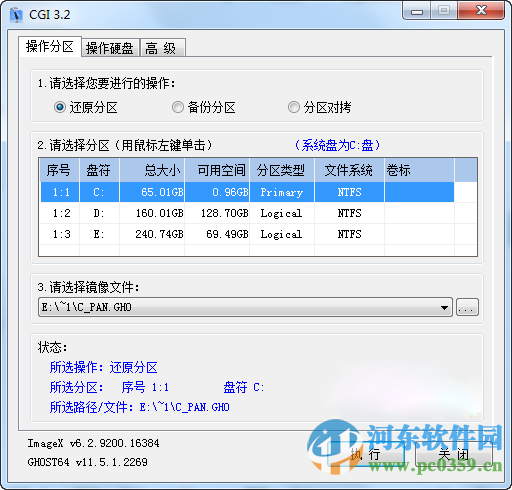Switch to the 操作硬盘 tab
Screen dimensions: 512x490
tap(110, 48)
